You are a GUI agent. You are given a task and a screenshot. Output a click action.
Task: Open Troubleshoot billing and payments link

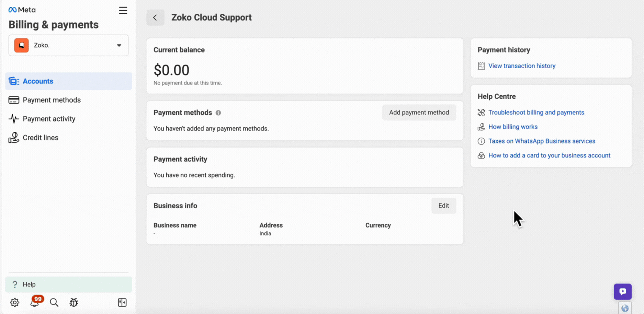coord(536,113)
